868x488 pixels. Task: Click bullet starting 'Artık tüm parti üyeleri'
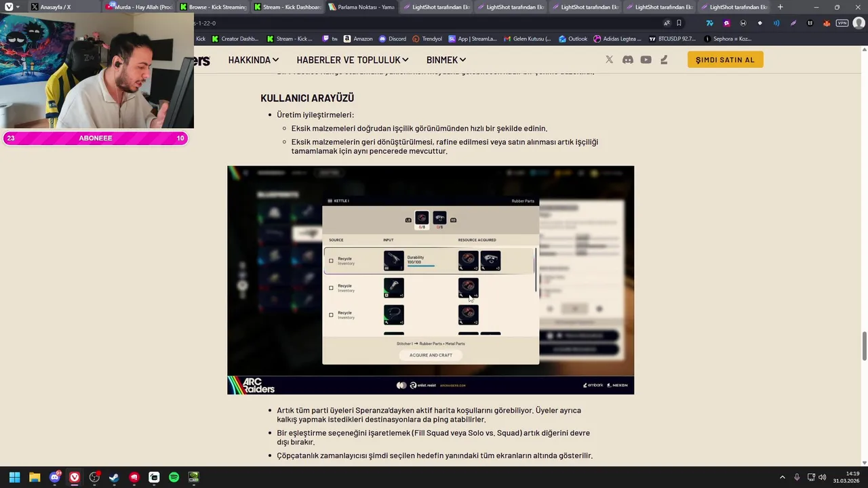(429, 415)
